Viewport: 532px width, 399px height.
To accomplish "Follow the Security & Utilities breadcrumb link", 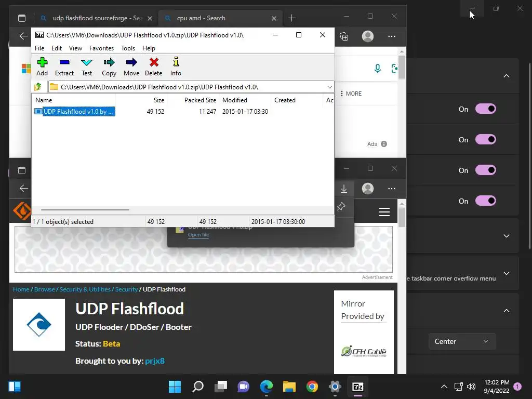I will 85,289.
